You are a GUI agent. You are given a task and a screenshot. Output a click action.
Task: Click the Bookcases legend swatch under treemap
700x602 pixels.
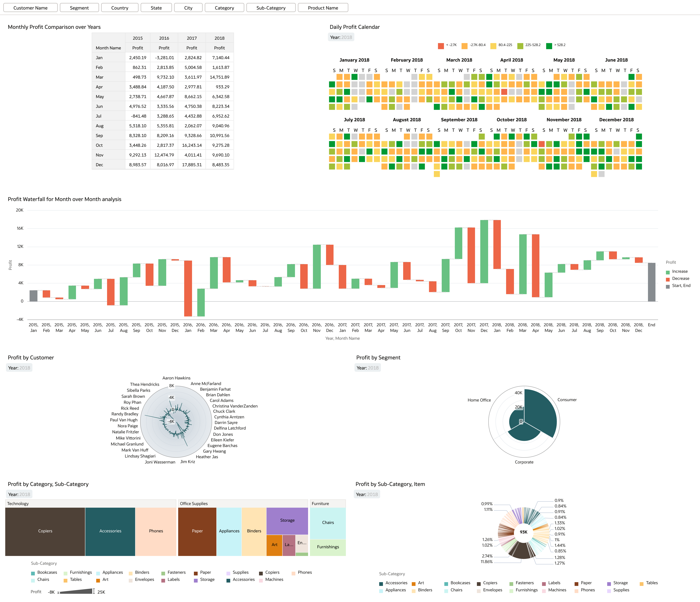pyautogui.click(x=33, y=573)
